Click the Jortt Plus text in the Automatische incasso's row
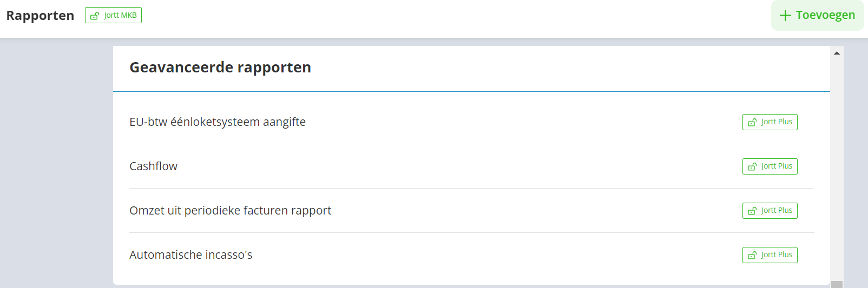The image size is (868, 288). click(777, 254)
